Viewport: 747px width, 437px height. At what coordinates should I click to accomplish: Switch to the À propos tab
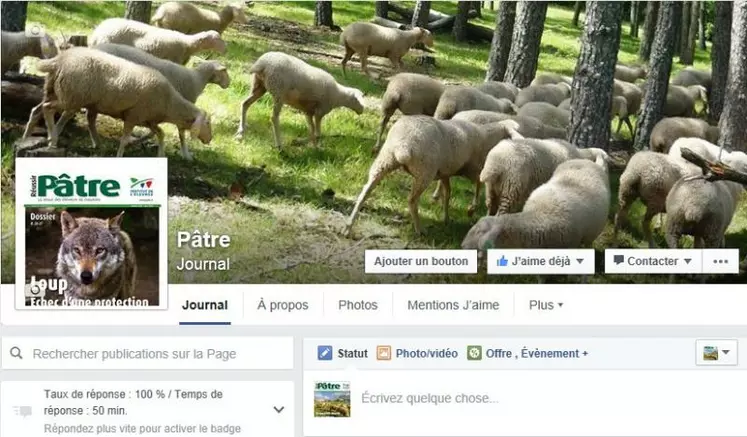283,305
